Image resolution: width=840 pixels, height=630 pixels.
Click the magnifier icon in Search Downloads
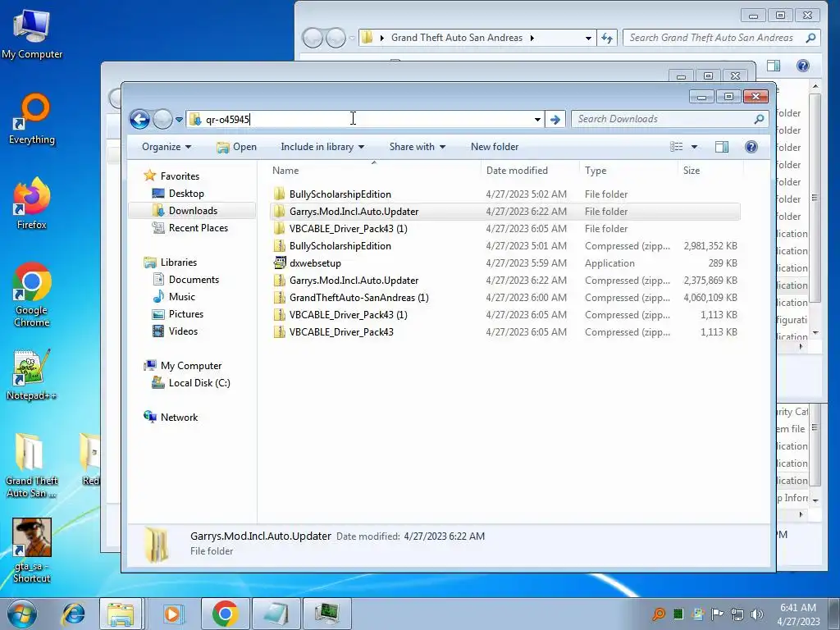[x=759, y=119]
